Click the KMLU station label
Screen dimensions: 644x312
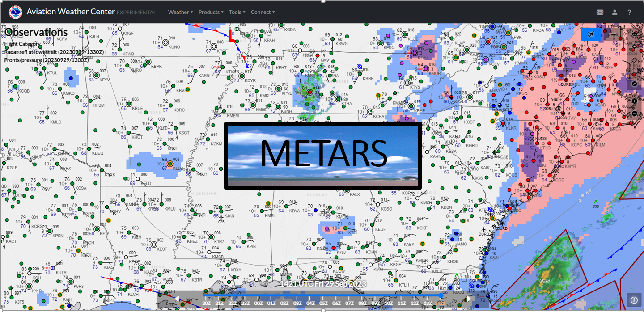coord(170,209)
